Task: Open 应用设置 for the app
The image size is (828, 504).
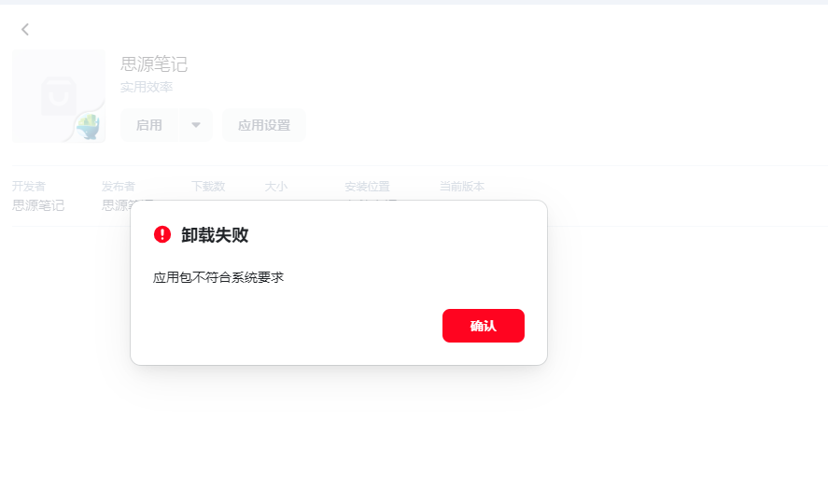Action: tap(264, 125)
